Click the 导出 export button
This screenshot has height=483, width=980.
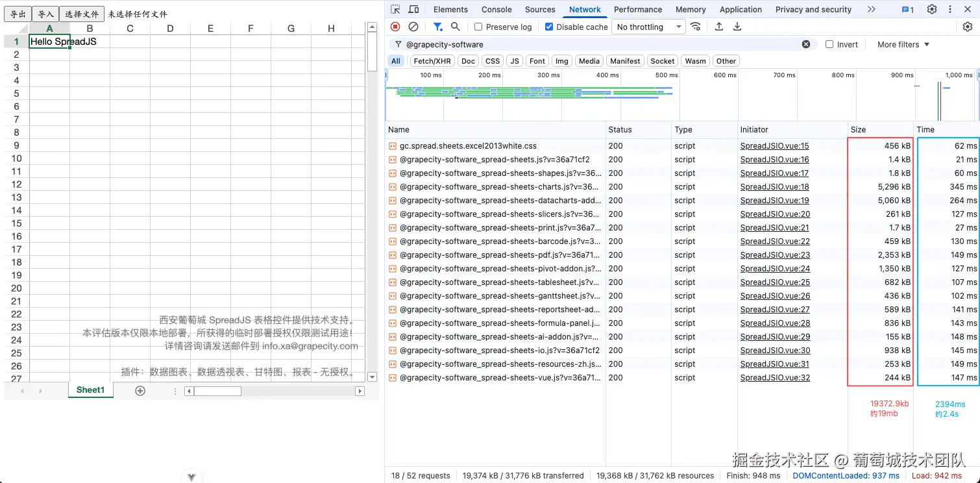tap(18, 14)
